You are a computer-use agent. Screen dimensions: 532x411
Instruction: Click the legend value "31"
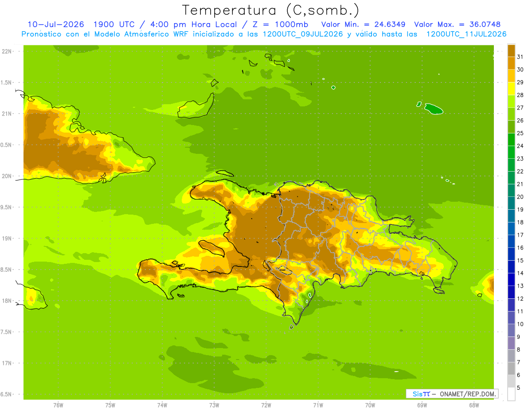pos(520,56)
